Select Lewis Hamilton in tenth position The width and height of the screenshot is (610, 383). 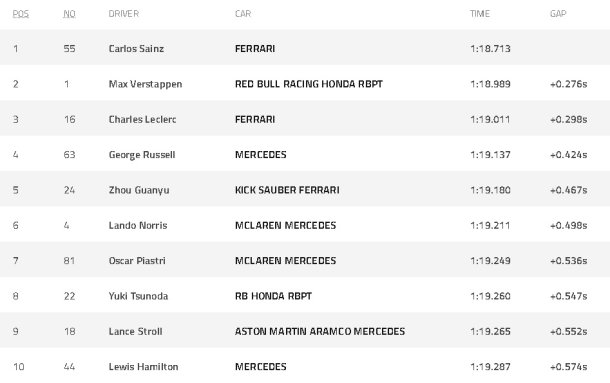pos(144,367)
